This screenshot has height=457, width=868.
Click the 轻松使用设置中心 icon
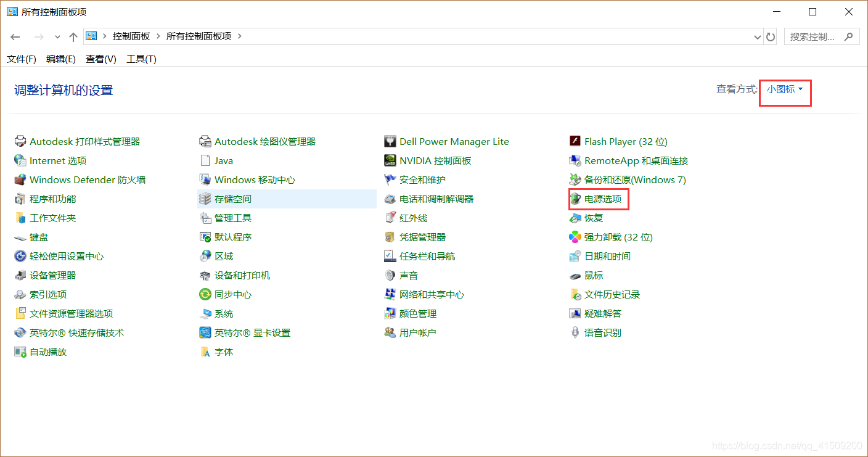tap(20, 256)
